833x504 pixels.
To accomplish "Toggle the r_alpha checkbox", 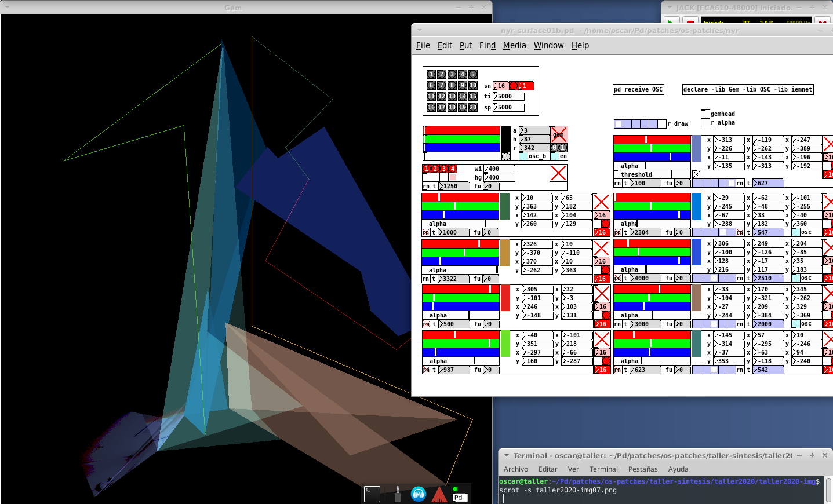I will coord(705,123).
